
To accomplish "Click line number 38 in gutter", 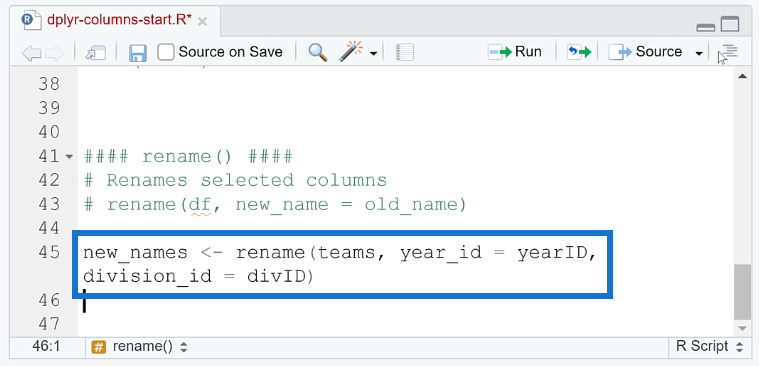I will [x=48, y=84].
